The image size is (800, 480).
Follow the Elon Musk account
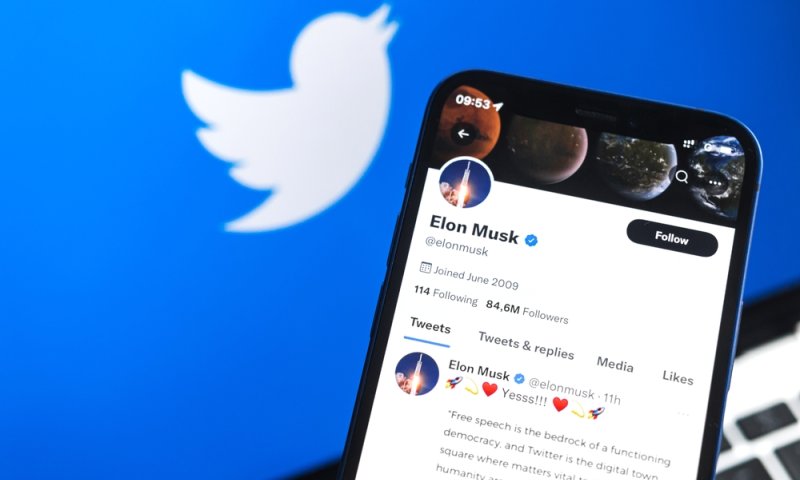tap(672, 238)
